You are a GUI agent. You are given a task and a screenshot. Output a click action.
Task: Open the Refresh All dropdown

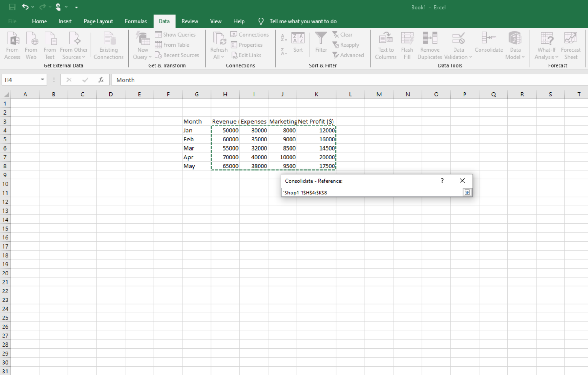click(x=219, y=46)
